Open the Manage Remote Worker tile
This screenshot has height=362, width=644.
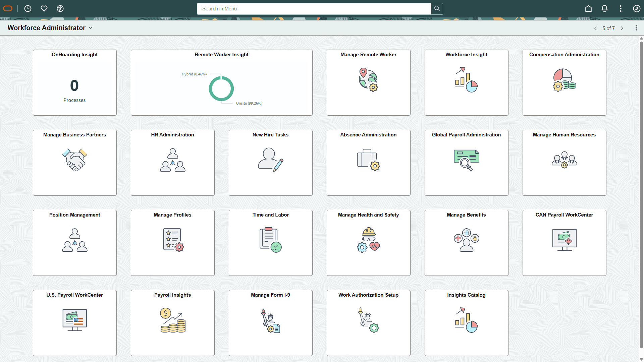pos(368,82)
